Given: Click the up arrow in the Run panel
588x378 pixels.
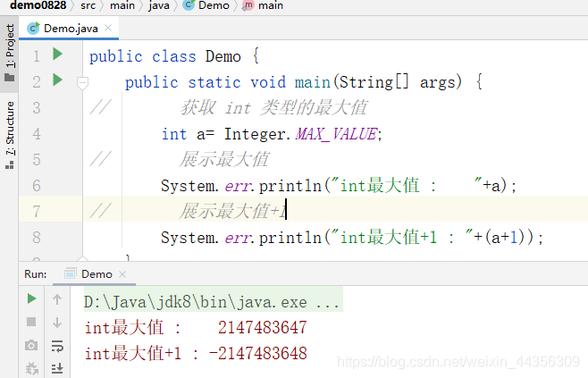Looking at the screenshot, I should pyautogui.click(x=57, y=299).
